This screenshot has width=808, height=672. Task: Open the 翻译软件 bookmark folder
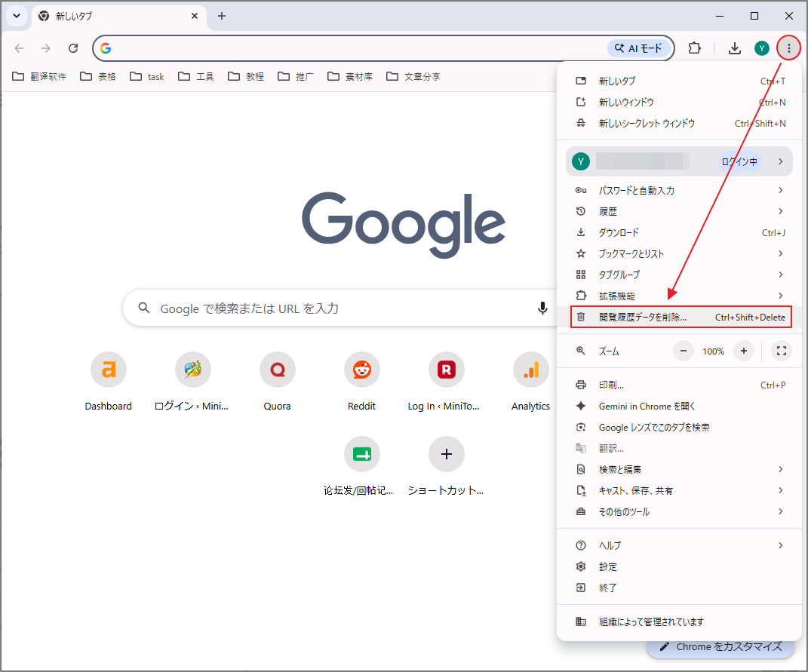(39, 76)
